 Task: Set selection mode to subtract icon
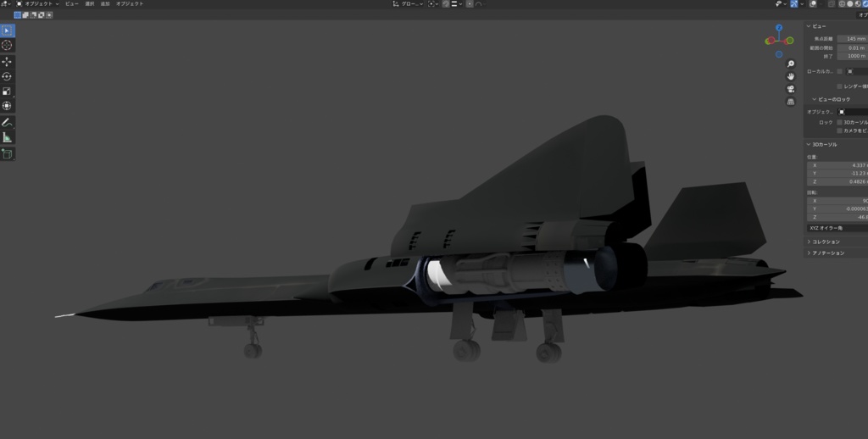click(x=33, y=15)
